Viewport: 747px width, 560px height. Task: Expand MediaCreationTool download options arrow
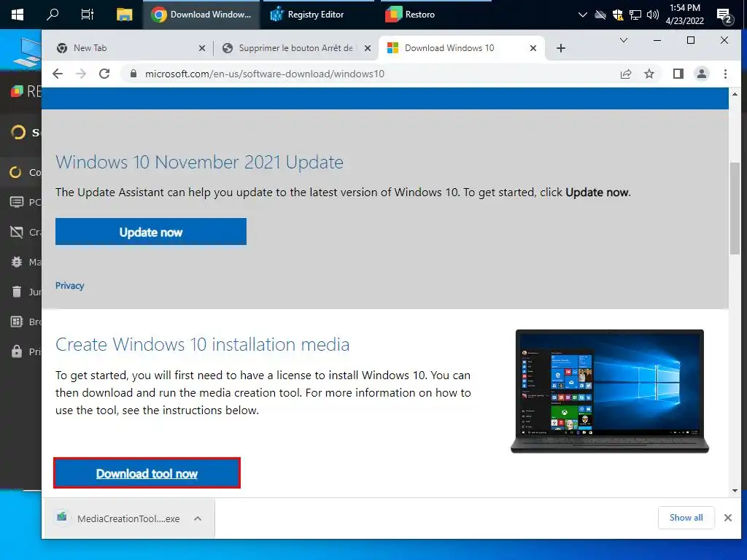[198, 518]
